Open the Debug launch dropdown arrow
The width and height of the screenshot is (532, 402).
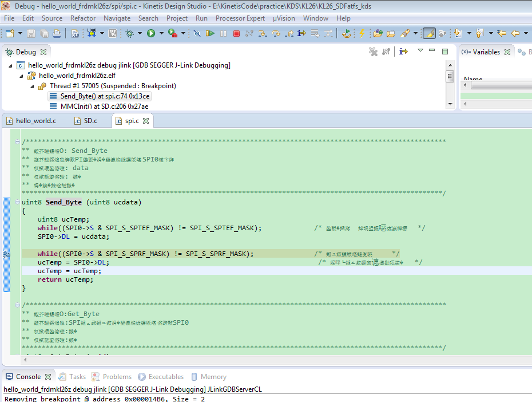(140, 33)
